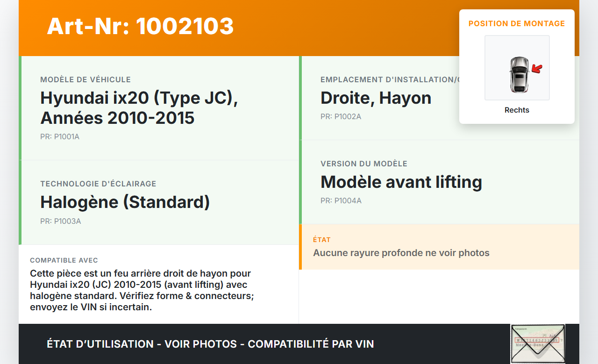Click the compatibility description paragraph
Viewport: 598px width, 364px height.
point(142,290)
